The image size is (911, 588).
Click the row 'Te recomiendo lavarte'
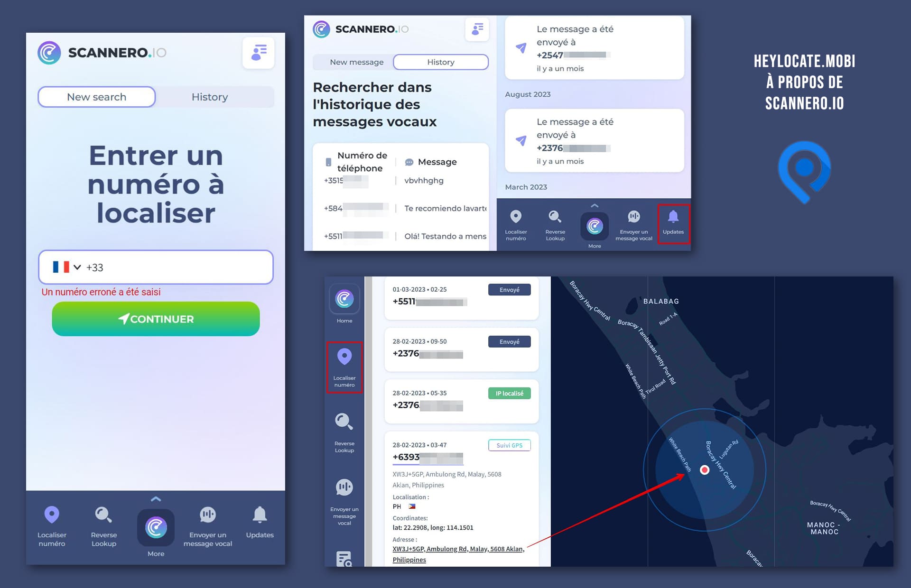click(x=401, y=208)
